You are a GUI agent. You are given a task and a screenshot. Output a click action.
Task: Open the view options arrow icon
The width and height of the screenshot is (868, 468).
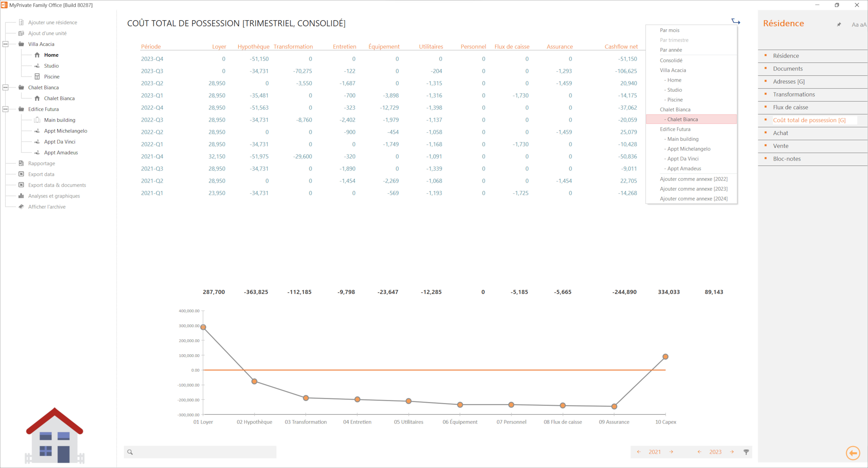click(x=736, y=22)
